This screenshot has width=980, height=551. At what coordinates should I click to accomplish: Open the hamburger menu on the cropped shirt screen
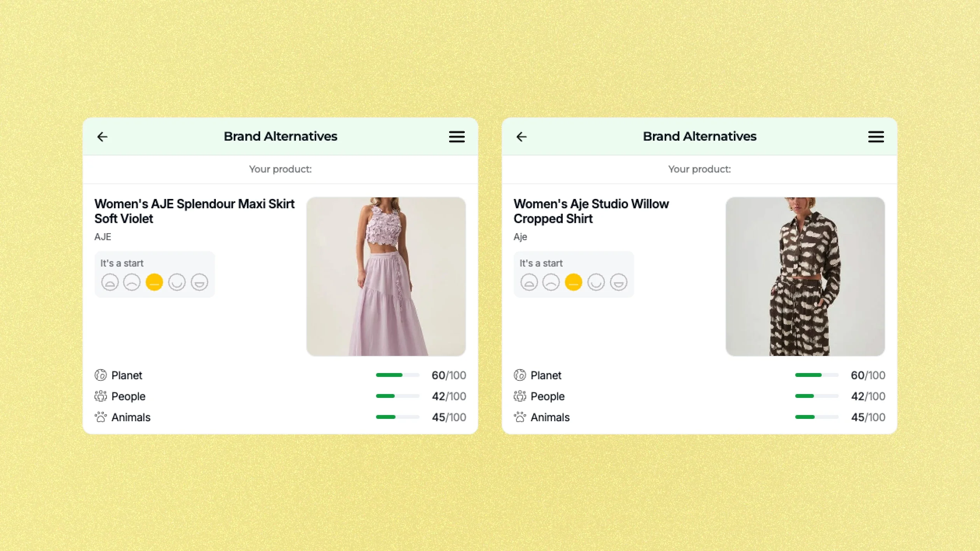point(876,136)
